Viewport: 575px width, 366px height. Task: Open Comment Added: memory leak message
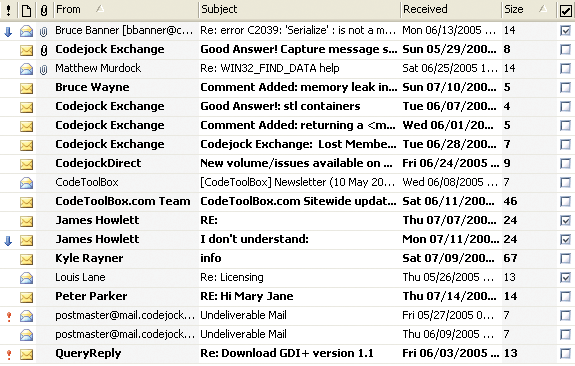click(299, 87)
